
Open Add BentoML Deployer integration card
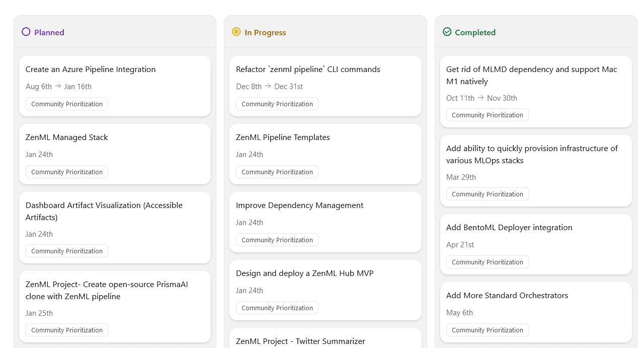point(509,228)
